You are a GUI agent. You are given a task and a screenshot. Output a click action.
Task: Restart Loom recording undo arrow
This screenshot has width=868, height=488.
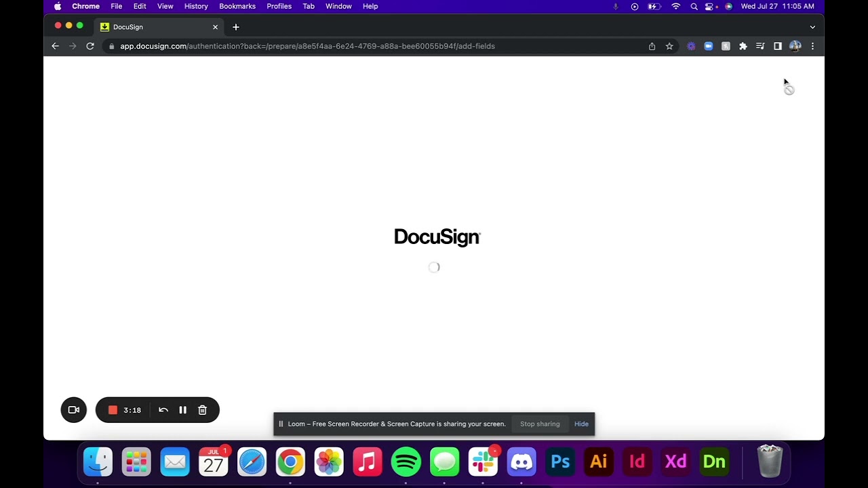163,410
